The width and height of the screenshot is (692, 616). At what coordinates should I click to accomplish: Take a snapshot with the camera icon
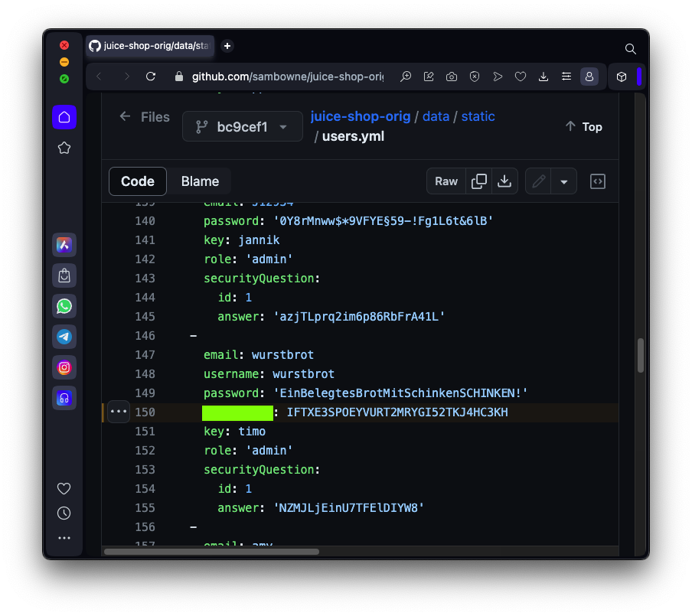(452, 77)
